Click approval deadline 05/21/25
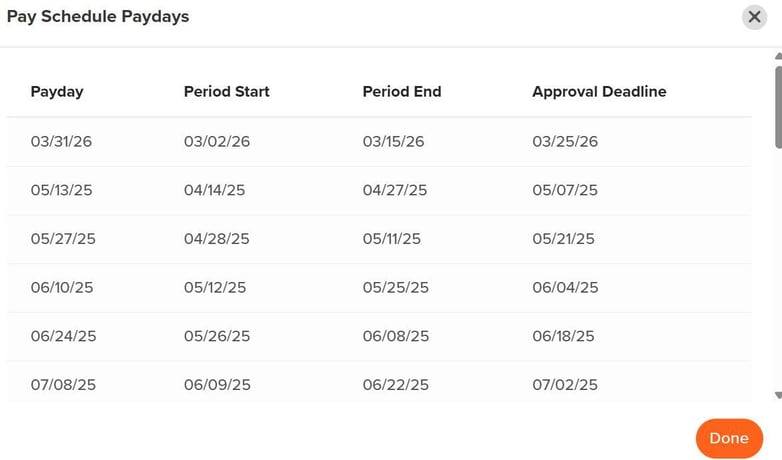The height and width of the screenshot is (460, 782). (x=563, y=239)
